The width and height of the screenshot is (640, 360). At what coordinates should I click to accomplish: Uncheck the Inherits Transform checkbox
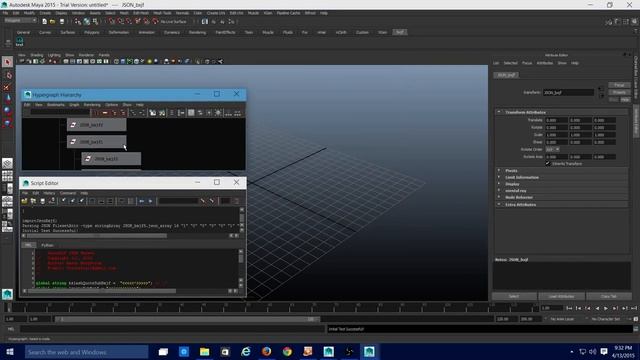pos(548,164)
